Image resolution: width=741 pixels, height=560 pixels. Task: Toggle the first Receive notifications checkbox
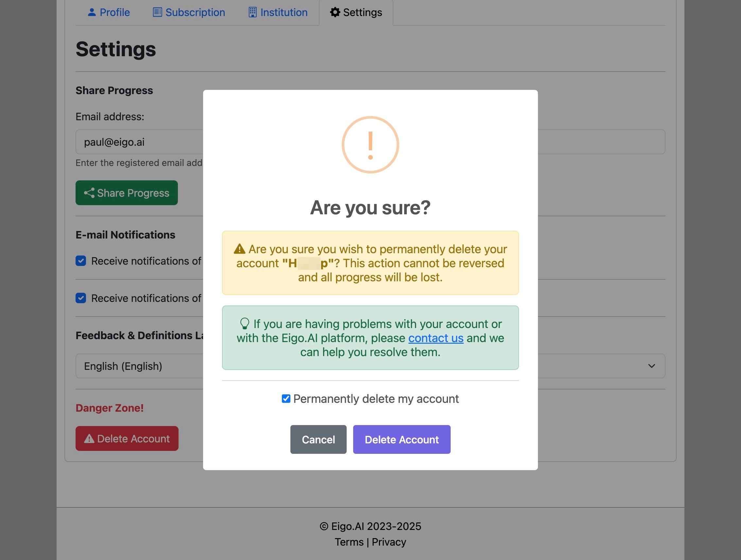pyautogui.click(x=81, y=261)
